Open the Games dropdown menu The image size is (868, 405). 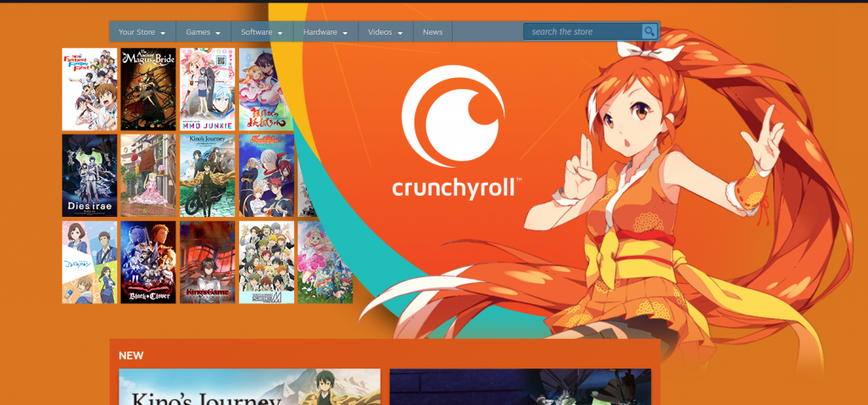click(x=203, y=31)
